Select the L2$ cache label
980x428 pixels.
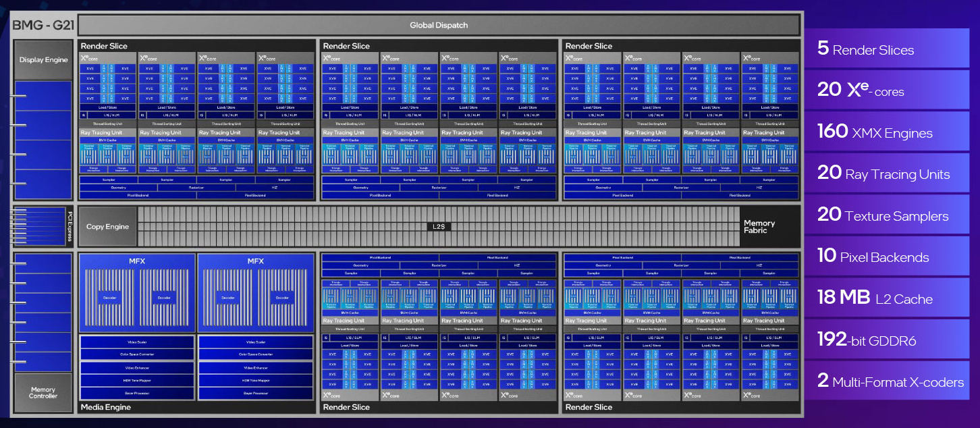coord(439,227)
